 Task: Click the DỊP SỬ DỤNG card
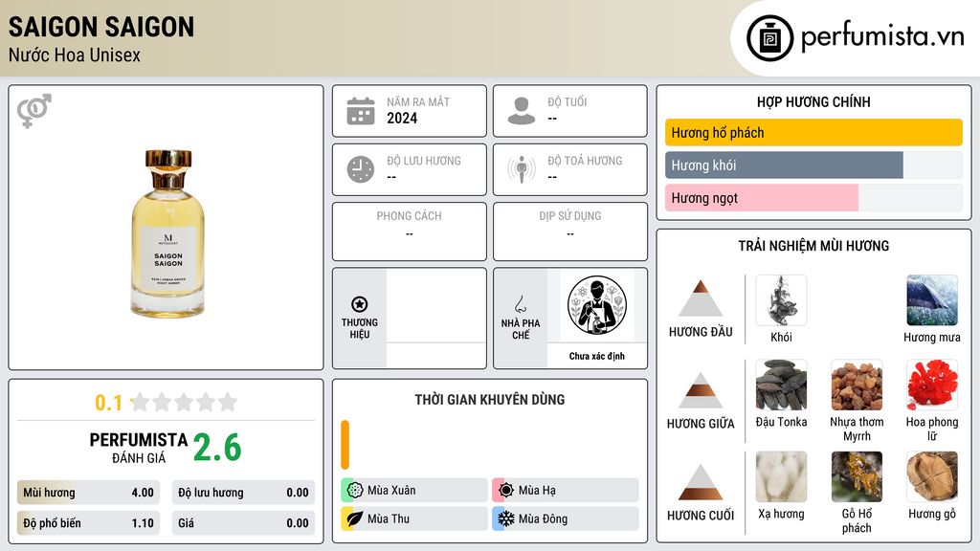click(570, 231)
